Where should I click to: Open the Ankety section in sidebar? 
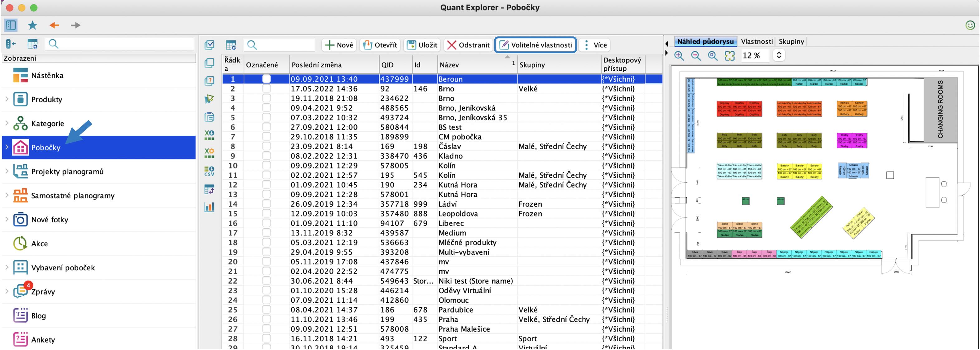(x=99, y=339)
